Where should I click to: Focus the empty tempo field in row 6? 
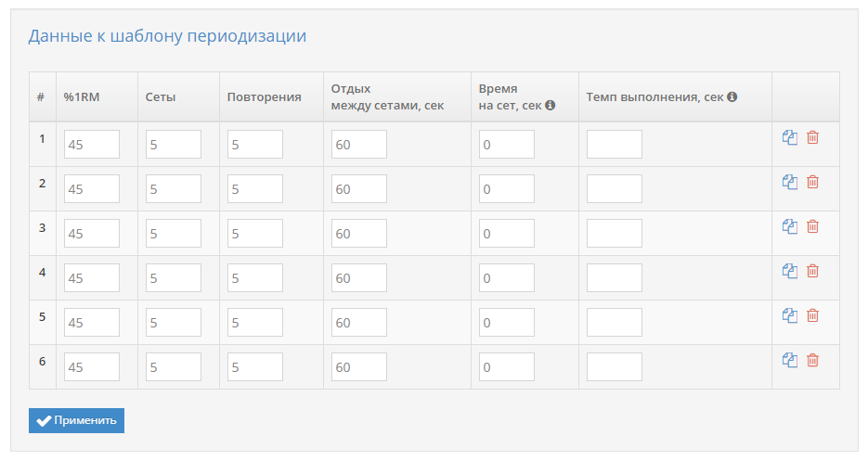[x=615, y=367]
